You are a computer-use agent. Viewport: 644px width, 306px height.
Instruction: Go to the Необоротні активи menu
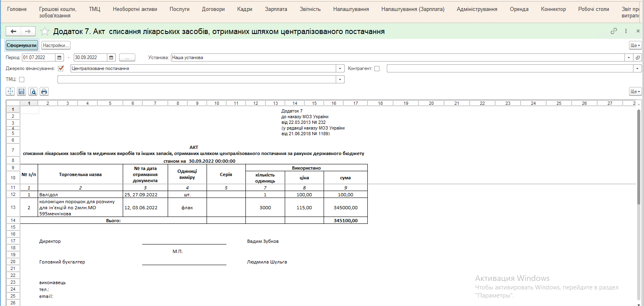click(135, 9)
